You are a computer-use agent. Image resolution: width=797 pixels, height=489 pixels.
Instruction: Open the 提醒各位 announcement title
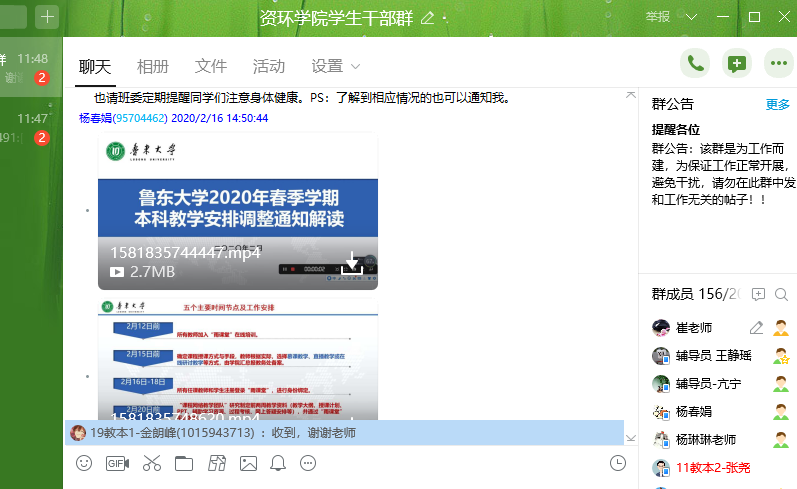tap(676, 130)
